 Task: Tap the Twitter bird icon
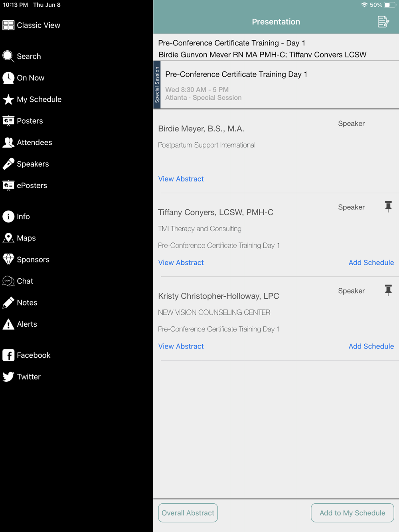point(8,377)
